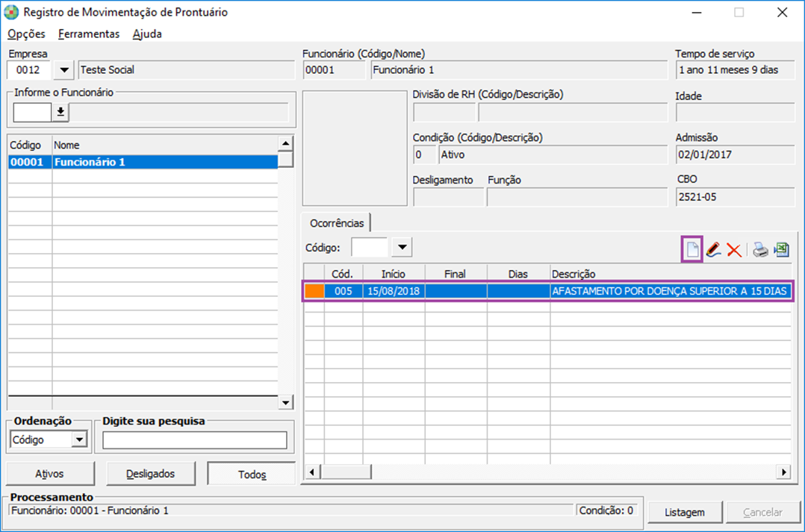This screenshot has height=532, width=805.
Task: Click the up arrow of employee list scrollbar
Action: 285,143
